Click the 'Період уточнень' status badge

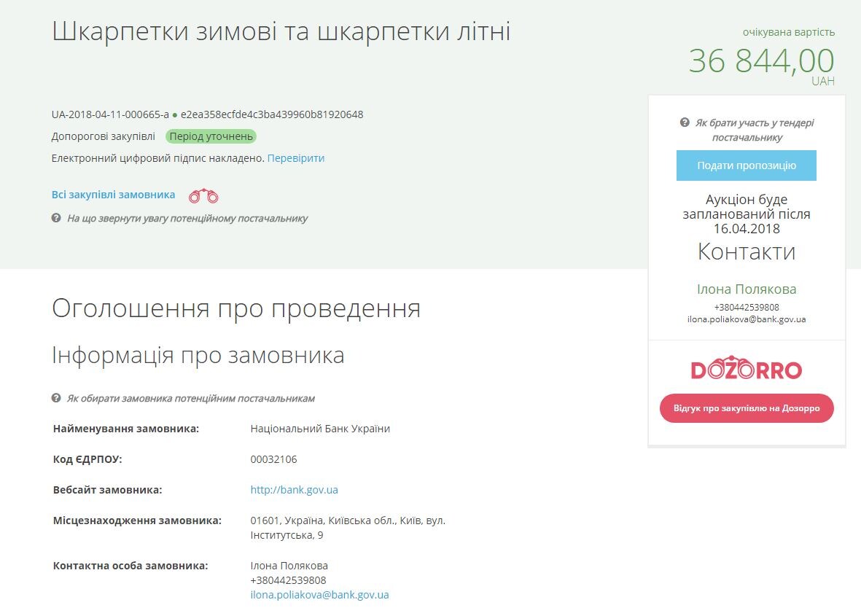211,137
